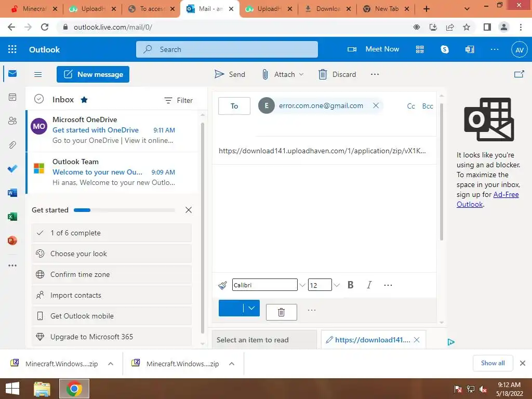Click the Get started progress bar
This screenshot has height=399, width=532.
click(124, 210)
